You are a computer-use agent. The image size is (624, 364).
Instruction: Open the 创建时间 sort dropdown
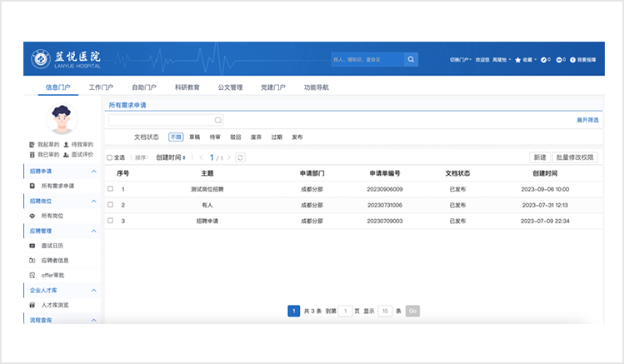click(171, 157)
